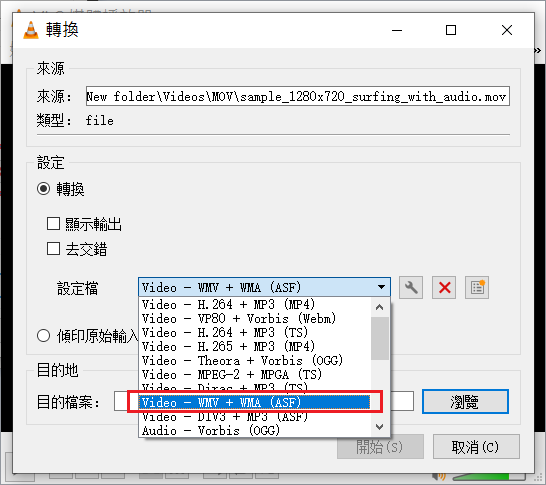Enable the 顯示輸出 checkbox
This screenshot has width=546, height=485.
53,224
